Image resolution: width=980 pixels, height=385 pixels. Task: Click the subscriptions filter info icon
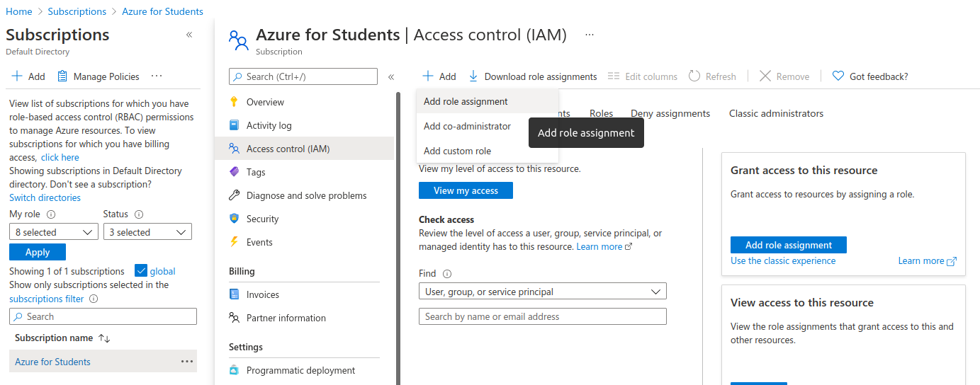[94, 299]
